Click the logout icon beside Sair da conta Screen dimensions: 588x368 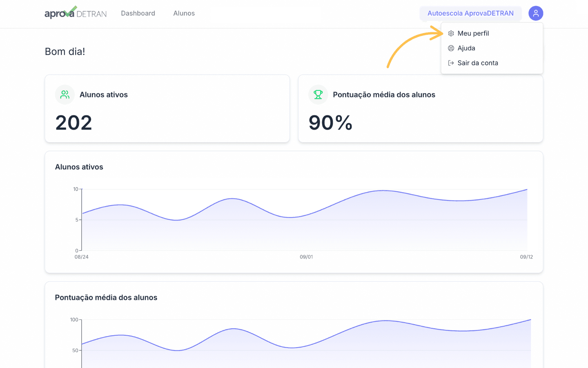click(x=451, y=63)
